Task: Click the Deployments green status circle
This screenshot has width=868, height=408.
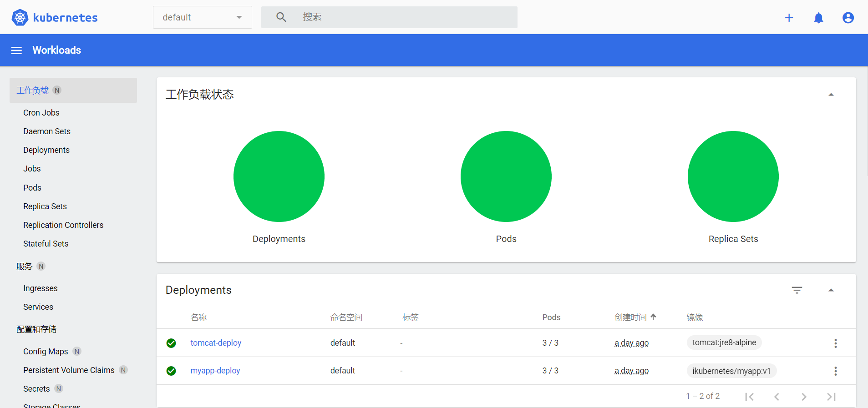Action: coord(279,176)
